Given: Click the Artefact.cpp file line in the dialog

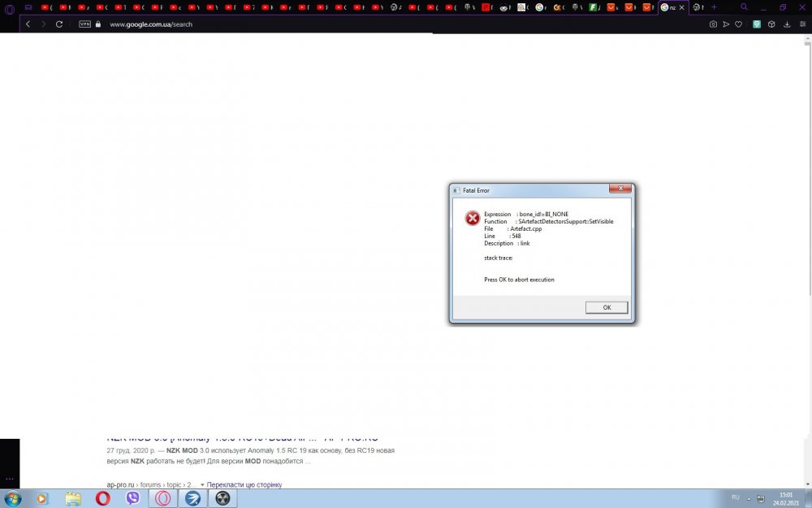Looking at the screenshot, I should coord(512,228).
